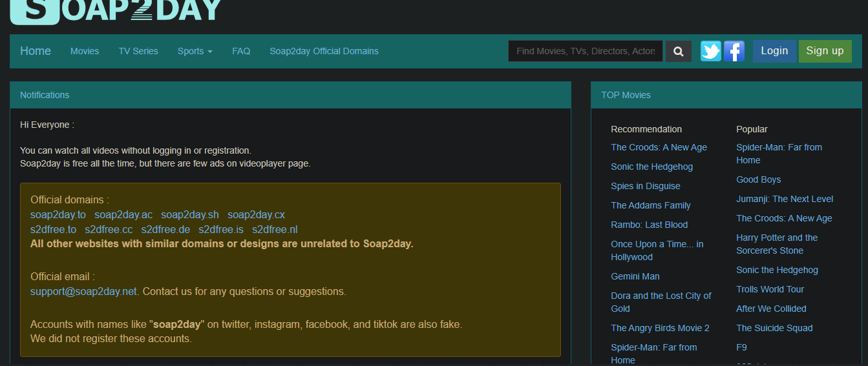Open Trolls World Tour link
The height and width of the screenshot is (366, 868).
770,289
